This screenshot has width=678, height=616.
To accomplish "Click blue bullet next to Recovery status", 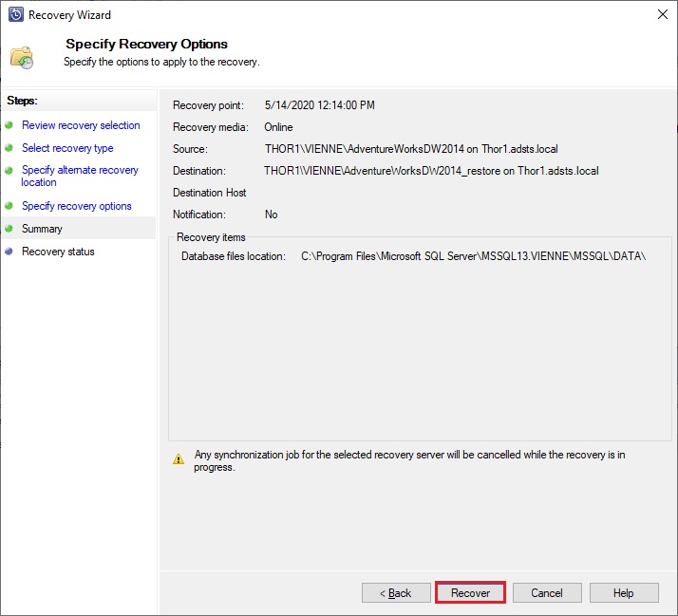I will point(9,252).
